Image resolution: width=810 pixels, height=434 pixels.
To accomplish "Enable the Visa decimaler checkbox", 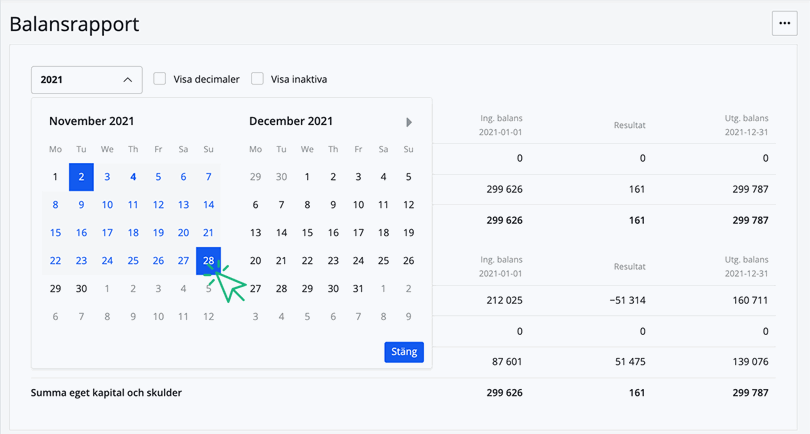I will click(x=160, y=79).
